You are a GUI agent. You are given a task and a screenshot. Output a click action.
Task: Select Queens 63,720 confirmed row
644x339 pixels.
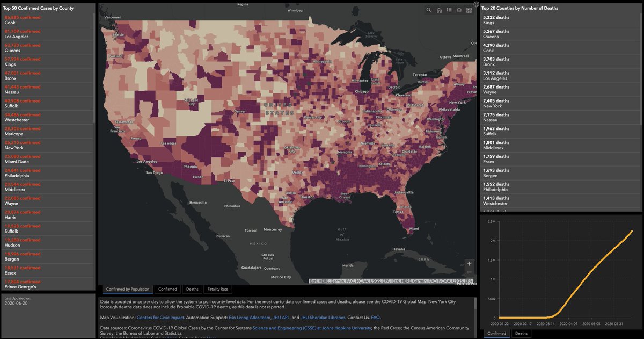[x=48, y=48]
